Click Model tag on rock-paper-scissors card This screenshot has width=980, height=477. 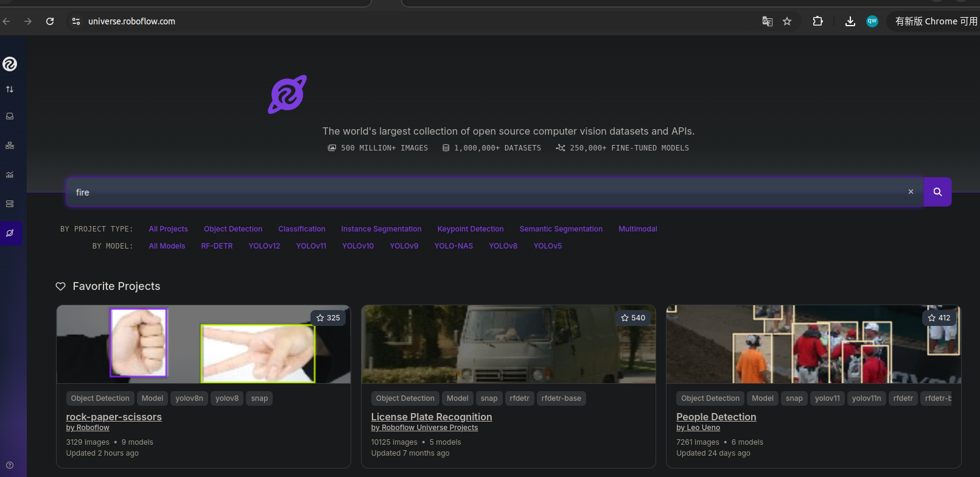[152, 398]
